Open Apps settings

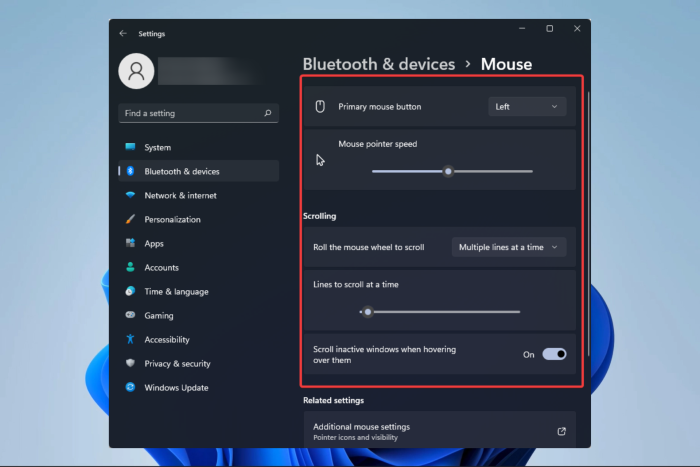click(199, 243)
